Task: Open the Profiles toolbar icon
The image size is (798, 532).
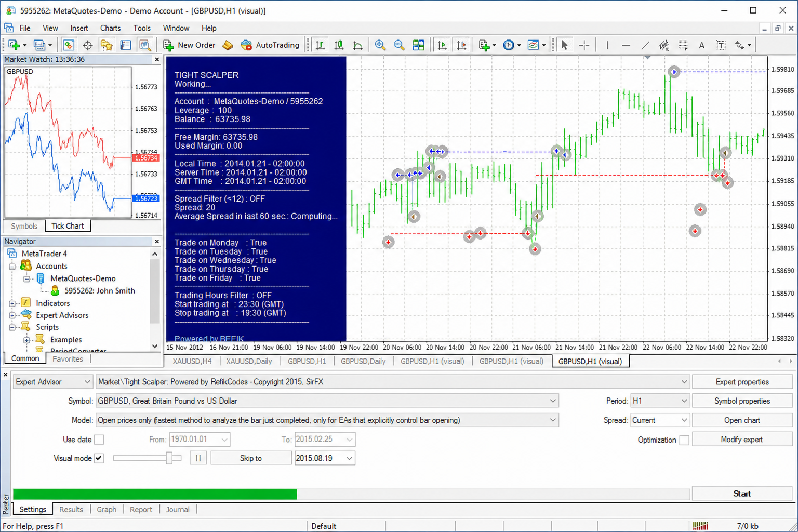Action: 39,45
